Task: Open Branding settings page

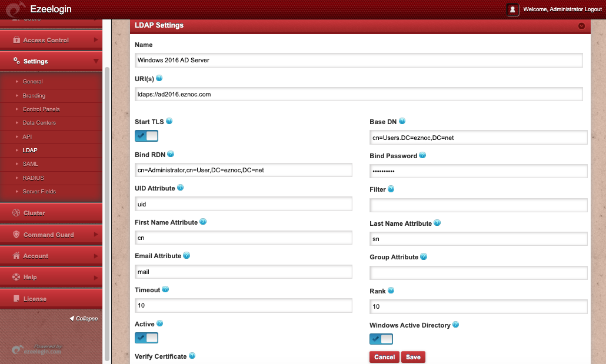Action: [34, 95]
